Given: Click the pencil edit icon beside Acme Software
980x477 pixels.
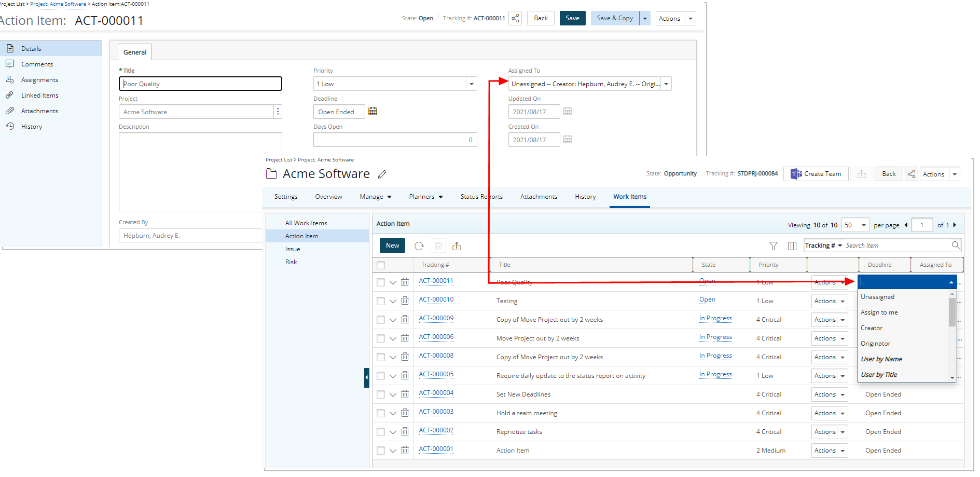Looking at the screenshot, I should (x=382, y=174).
